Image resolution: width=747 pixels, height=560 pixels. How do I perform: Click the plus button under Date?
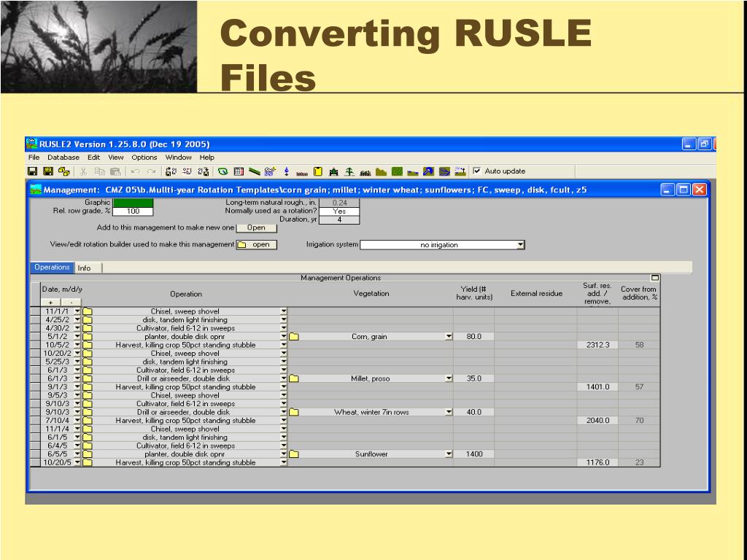point(50,303)
